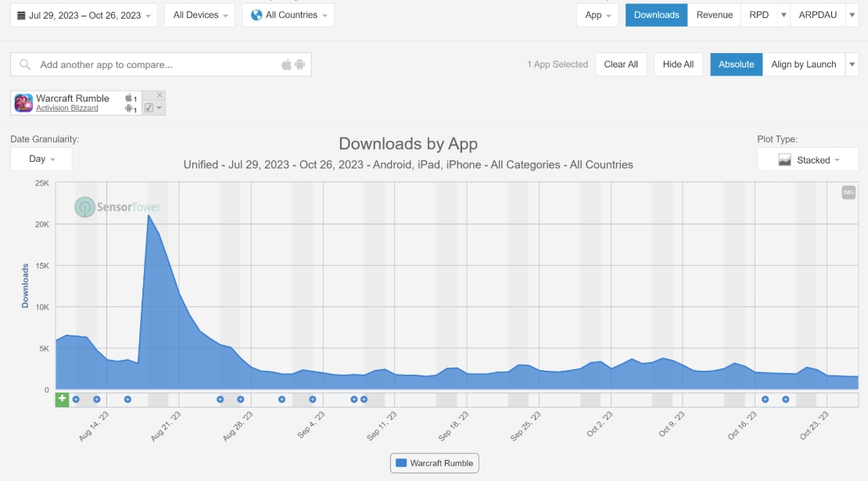Click first event marker after Oct 16 gridline
868x481 pixels.
(x=765, y=399)
